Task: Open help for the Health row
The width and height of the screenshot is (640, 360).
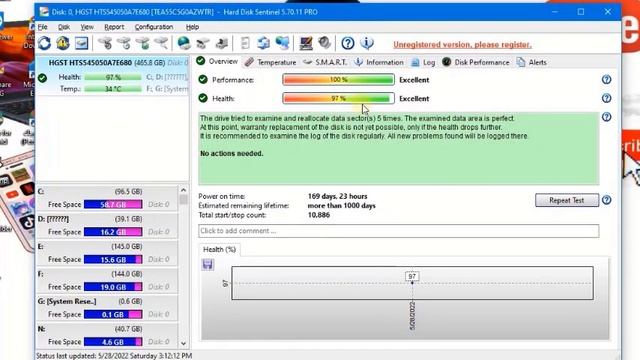Action: pos(607,98)
